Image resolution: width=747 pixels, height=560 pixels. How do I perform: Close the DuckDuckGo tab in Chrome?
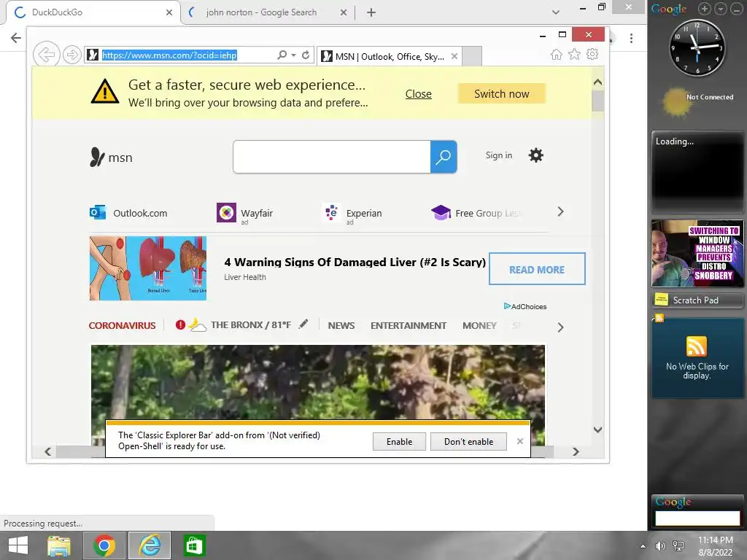click(x=169, y=12)
